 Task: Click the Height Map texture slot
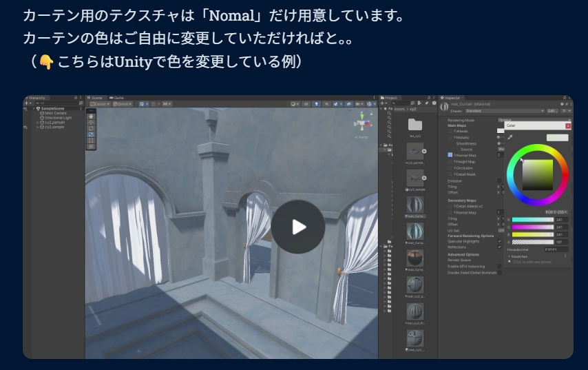(x=450, y=162)
